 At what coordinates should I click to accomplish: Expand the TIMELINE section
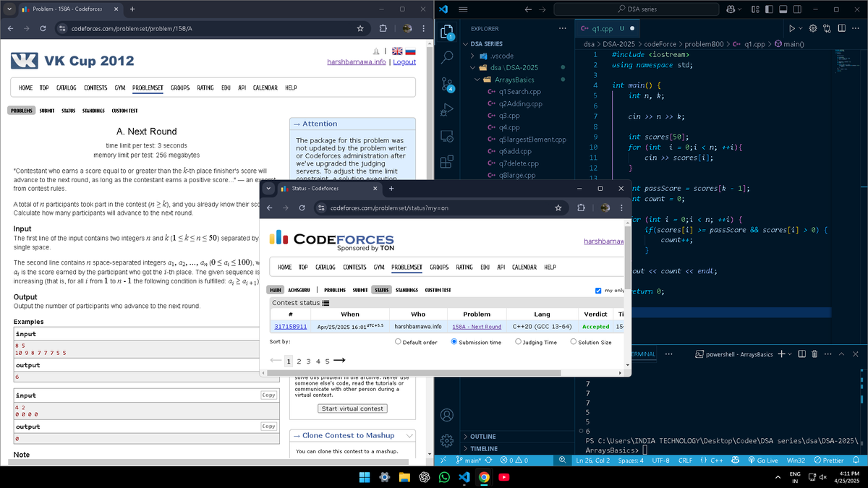point(467,449)
